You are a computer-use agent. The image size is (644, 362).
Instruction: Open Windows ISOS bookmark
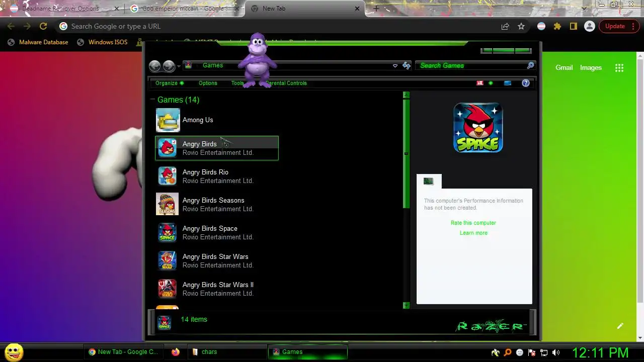[103, 42]
